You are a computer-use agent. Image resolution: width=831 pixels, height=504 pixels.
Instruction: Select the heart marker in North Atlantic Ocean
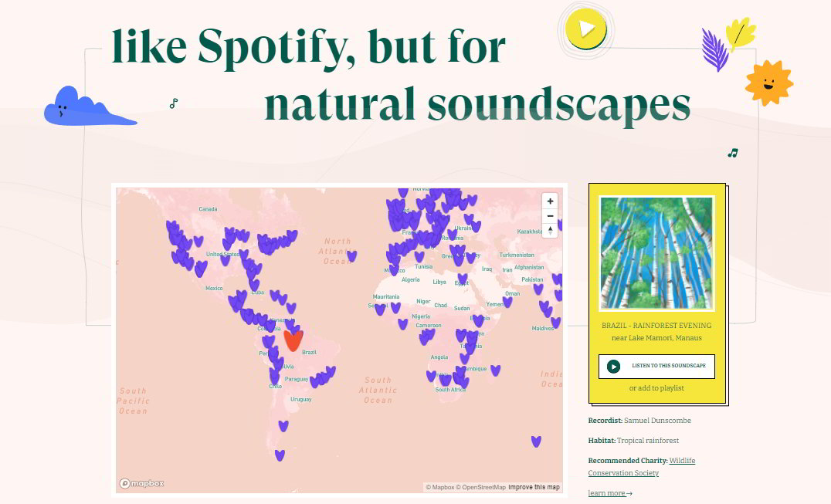tap(352, 256)
